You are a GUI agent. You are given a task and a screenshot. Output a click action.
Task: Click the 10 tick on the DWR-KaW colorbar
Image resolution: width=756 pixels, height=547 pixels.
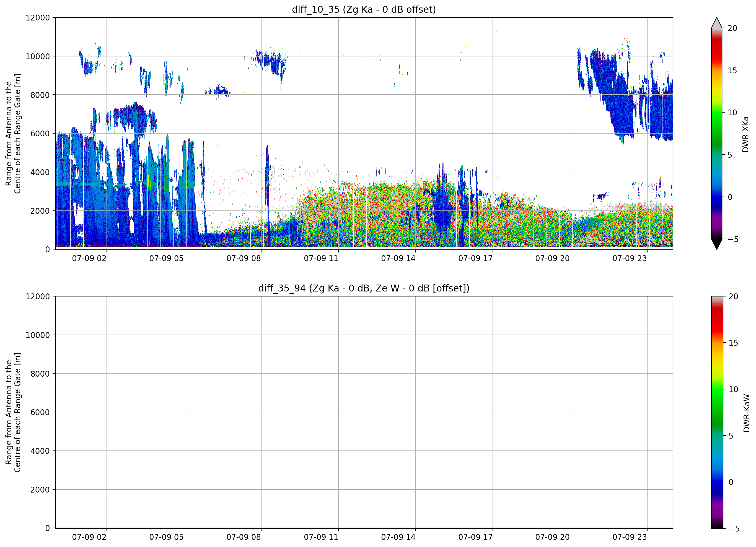(733, 389)
